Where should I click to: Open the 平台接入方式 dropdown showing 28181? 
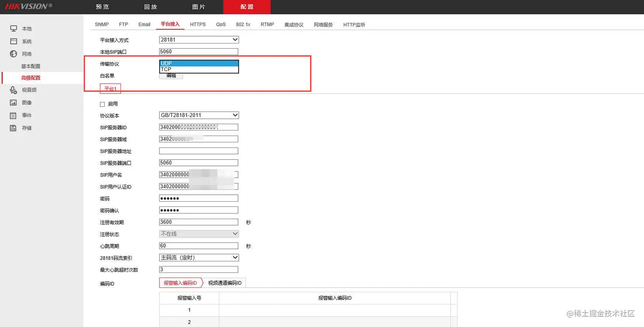pyautogui.click(x=199, y=40)
